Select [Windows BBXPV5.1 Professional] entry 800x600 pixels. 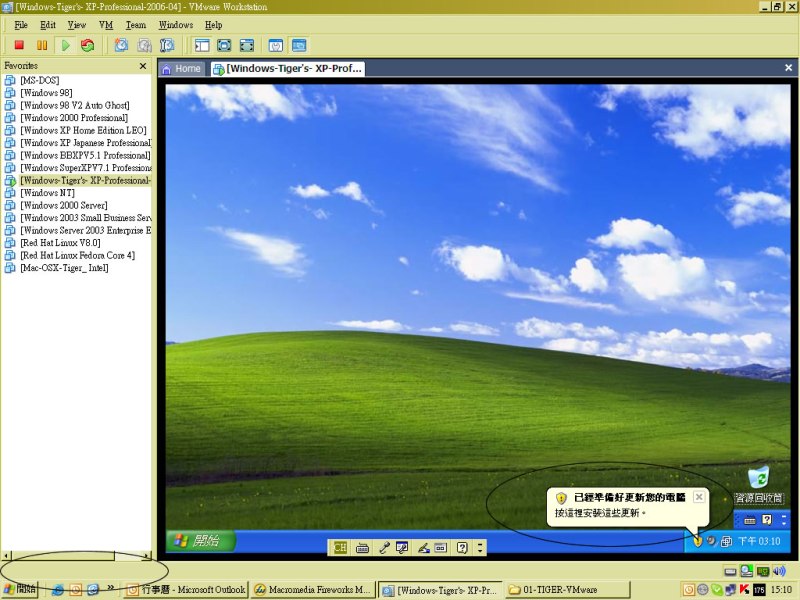click(85, 155)
